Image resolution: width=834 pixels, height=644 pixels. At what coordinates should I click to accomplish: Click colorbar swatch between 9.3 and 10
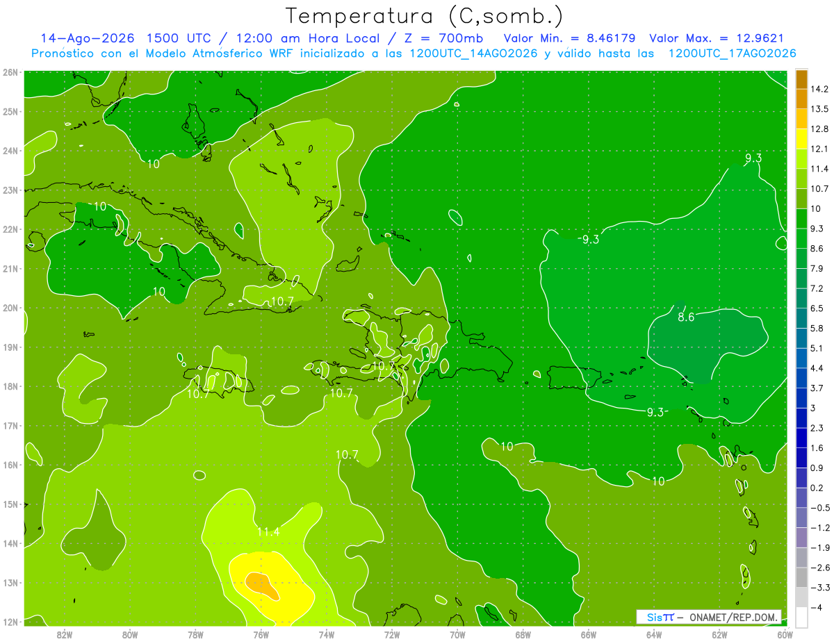[x=802, y=219]
